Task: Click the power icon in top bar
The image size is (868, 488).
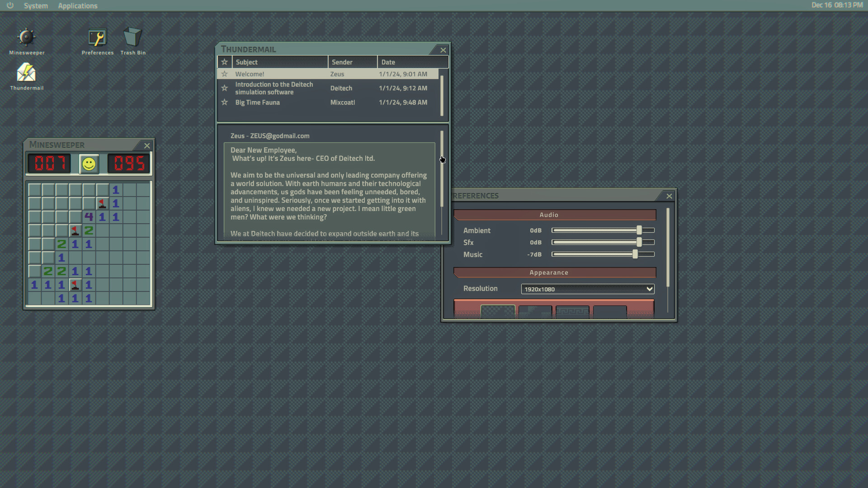Action: point(10,5)
